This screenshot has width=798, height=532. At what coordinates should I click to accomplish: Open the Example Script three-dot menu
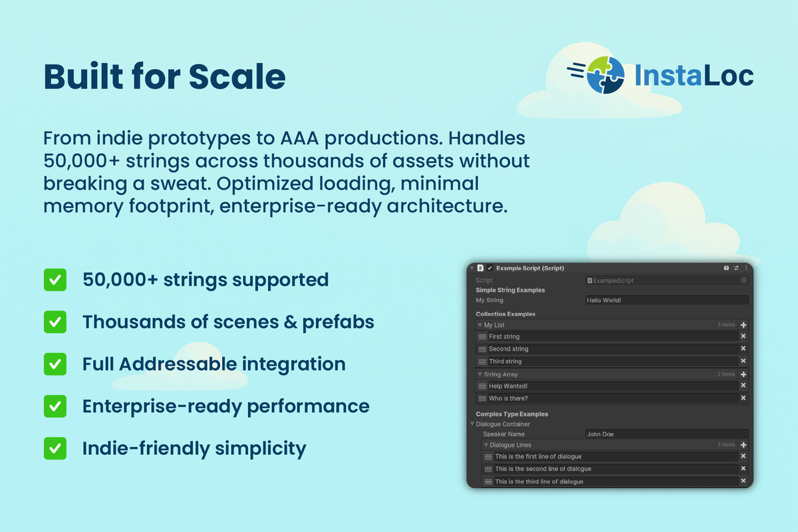point(745,268)
